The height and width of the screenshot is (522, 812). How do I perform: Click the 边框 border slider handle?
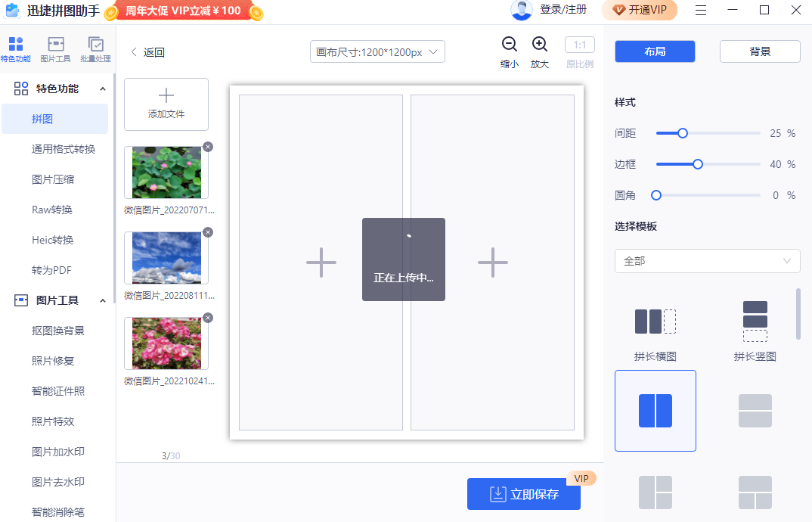tap(697, 163)
